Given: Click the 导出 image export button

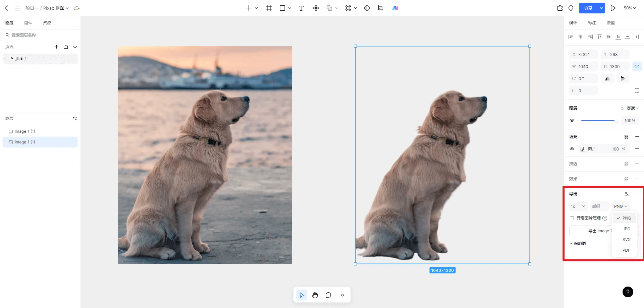Looking at the screenshot, I should click(x=591, y=231).
